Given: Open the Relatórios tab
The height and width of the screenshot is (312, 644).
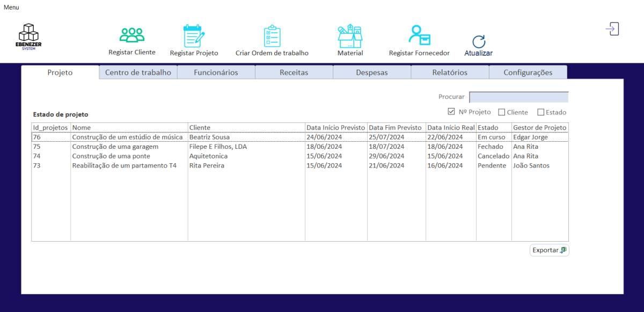Looking at the screenshot, I should (450, 72).
